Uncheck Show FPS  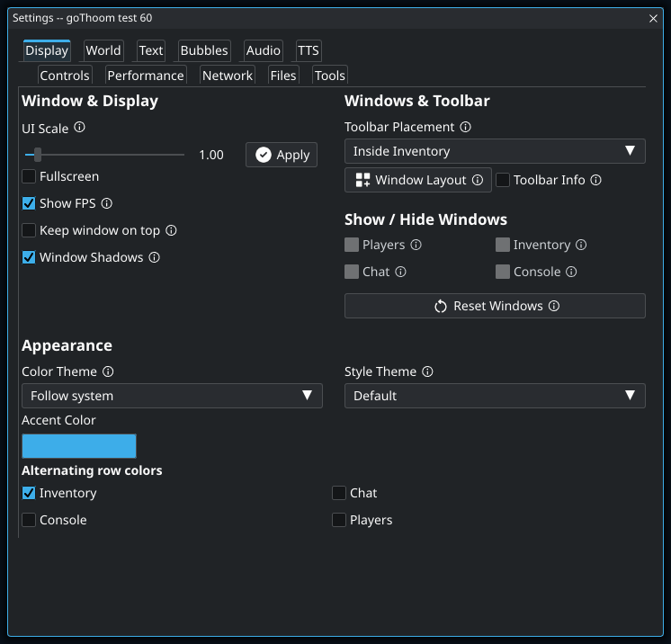point(29,203)
